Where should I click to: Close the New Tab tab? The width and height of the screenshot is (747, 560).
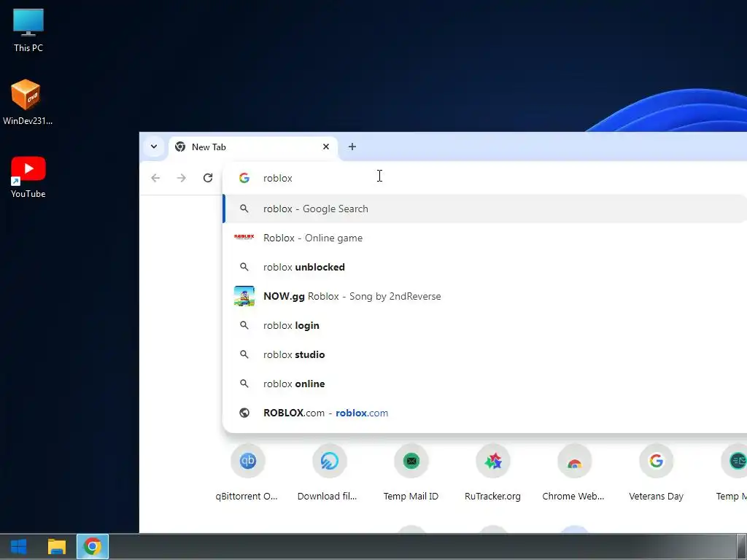pos(326,147)
